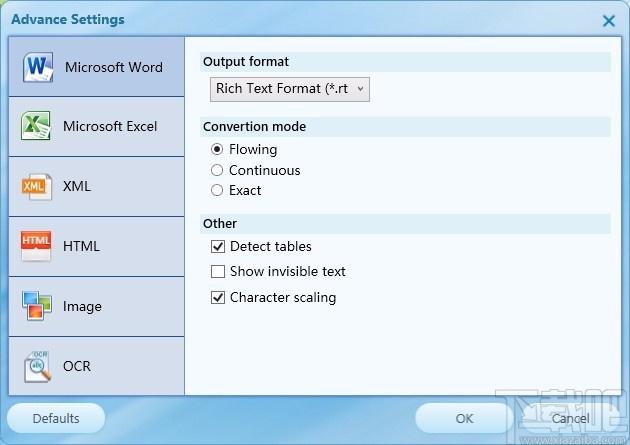630x445 pixels.
Task: Click the Rich Text Format dropdown arrow
Action: pyautogui.click(x=360, y=89)
